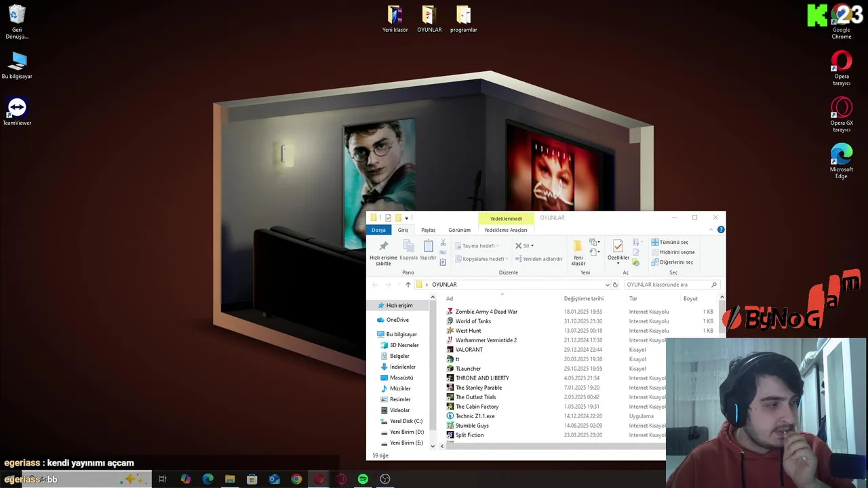Select the Opera GX tarayıcı desktop icon
This screenshot has height=488, width=868.
click(x=842, y=115)
